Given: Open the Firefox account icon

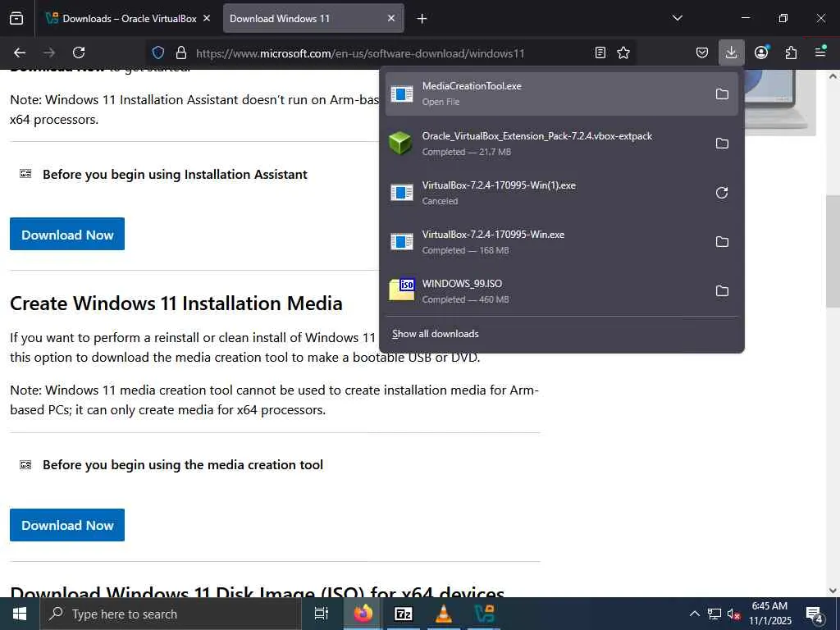Looking at the screenshot, I should [761, 52].
